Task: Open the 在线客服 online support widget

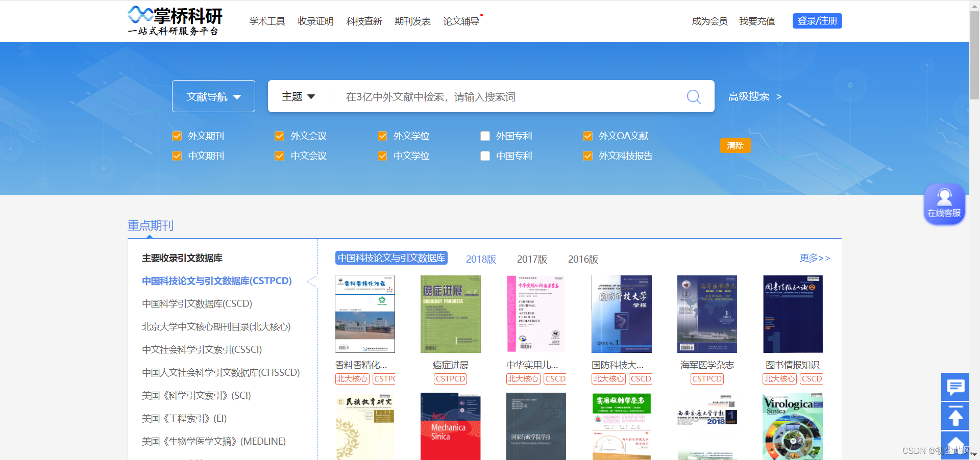Action: click(944, 203)
